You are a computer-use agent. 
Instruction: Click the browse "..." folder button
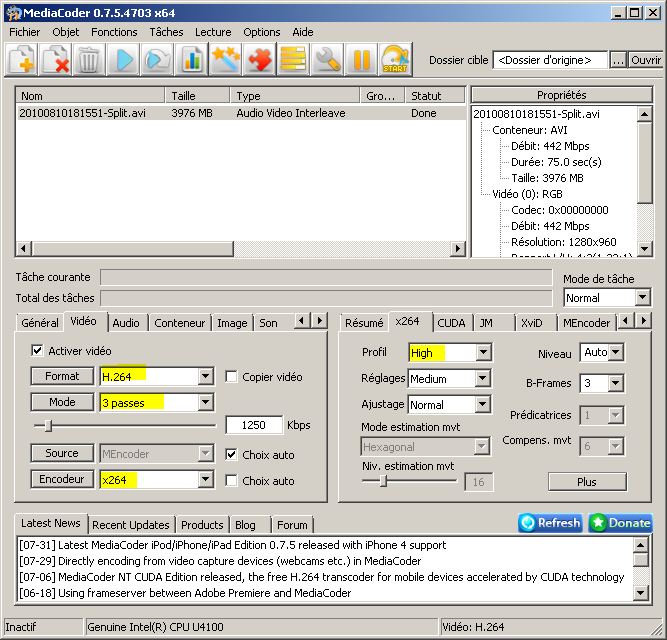tap(618, 60)
